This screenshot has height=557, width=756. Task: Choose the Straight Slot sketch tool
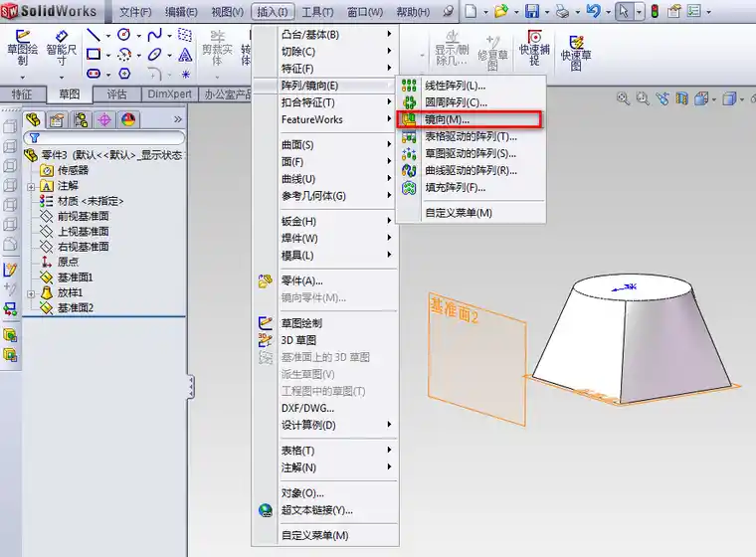[94, 74]
